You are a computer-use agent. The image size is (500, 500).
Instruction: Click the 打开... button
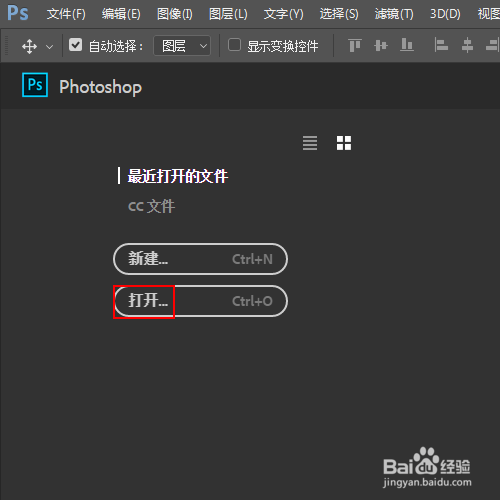coord(200,301)
